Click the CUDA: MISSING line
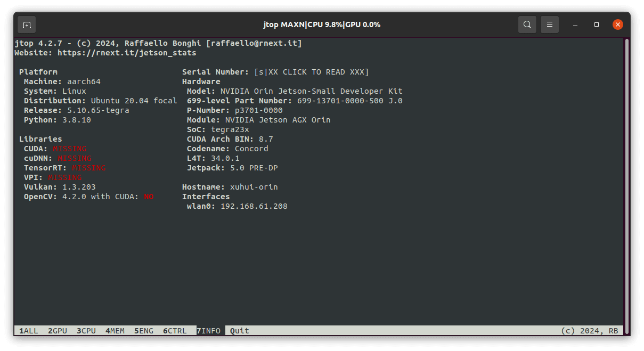Viewport: 644px width, 351px height. click(55, 149)
